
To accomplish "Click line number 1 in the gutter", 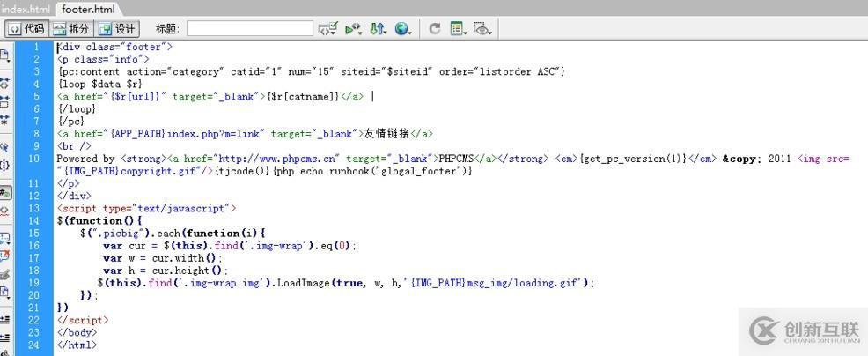I will (x=36, y=47).
